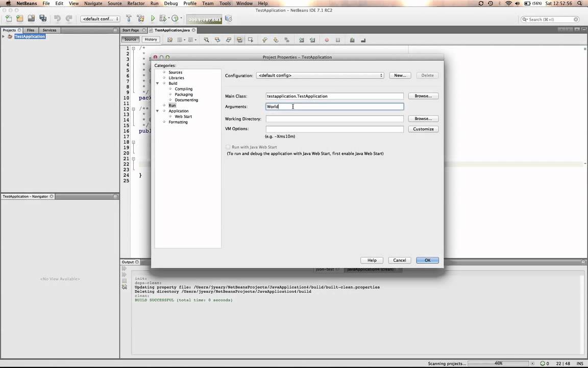The width and height of the screenshot is (588, 368).
Task: Click the Help button in Project Properties
Action: 372,260
